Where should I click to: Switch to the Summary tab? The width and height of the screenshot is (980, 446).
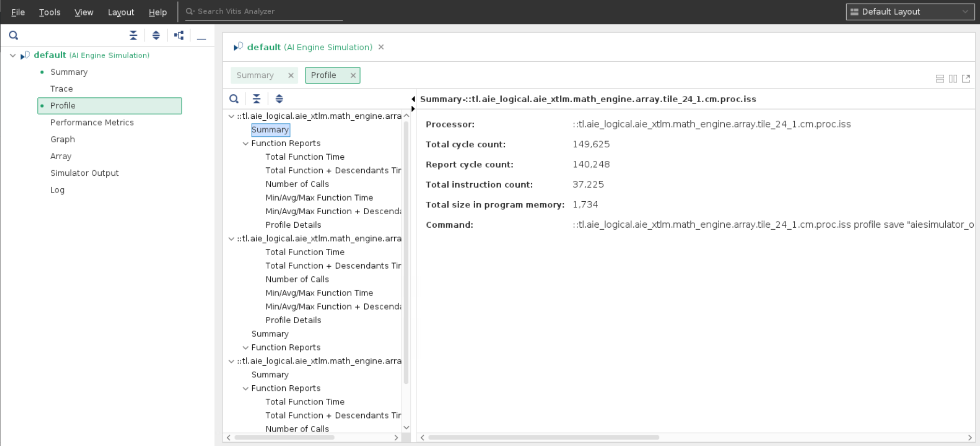(x=255, y=75)
